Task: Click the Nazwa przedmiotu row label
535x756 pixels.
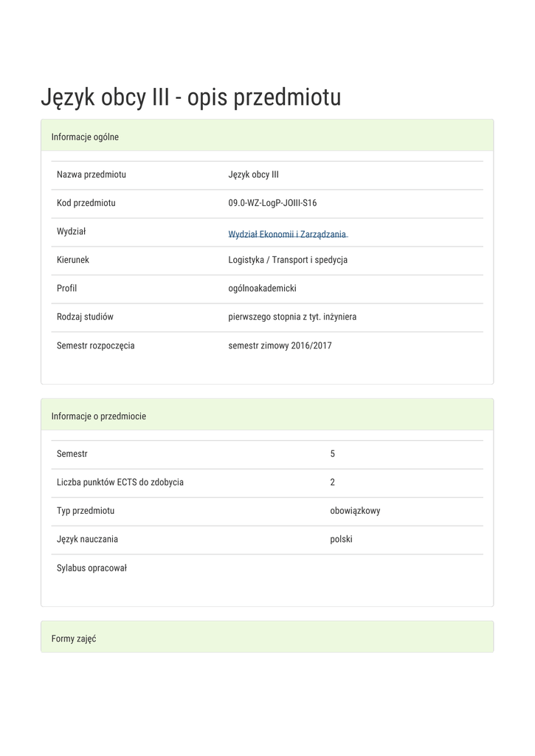Action: coord(92,175)
